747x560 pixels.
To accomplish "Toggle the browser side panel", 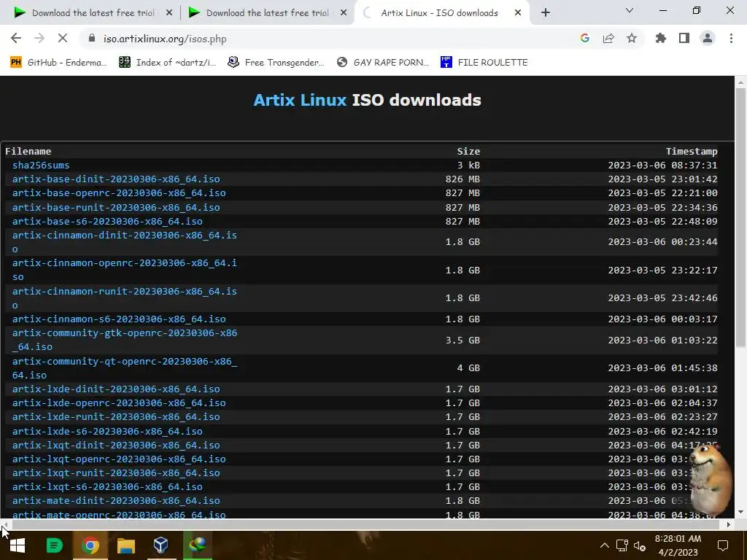I will click(x=684, y=39).
